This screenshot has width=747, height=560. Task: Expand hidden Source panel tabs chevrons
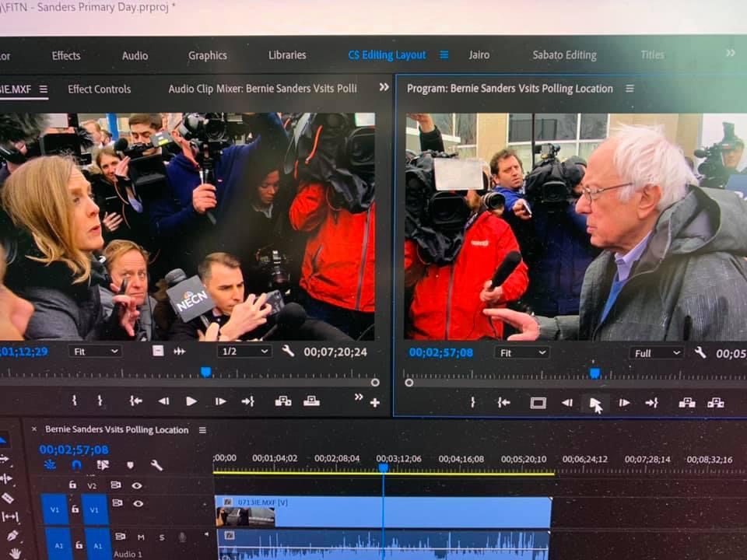pyautogui.click(x=384, y=87)
